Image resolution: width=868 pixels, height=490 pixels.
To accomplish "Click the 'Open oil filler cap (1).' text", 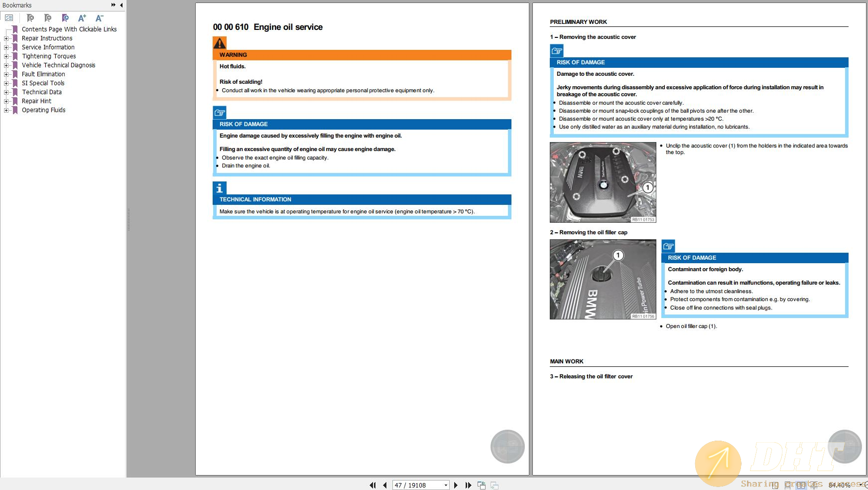I will pos(691,326).
